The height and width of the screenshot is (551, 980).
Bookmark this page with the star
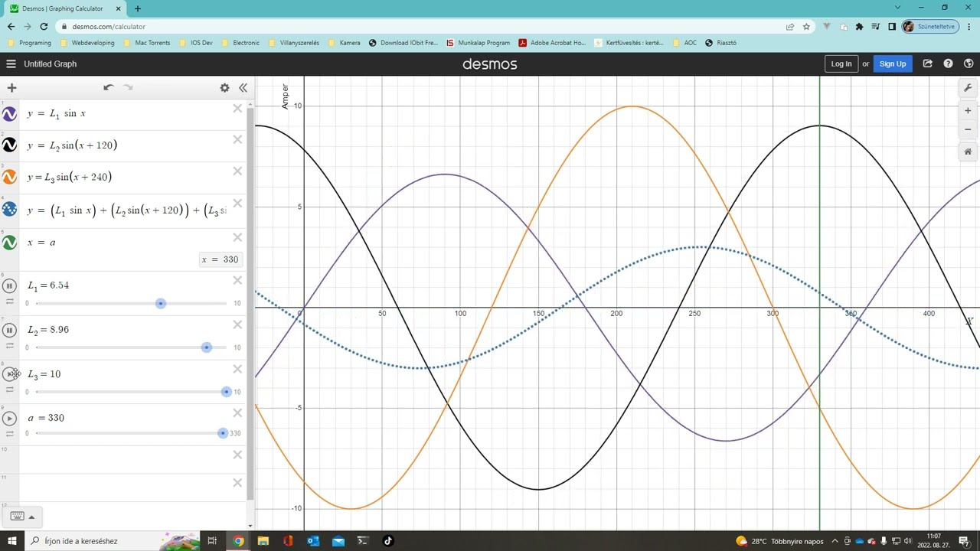pyautogui.click(x=806, y=26)
